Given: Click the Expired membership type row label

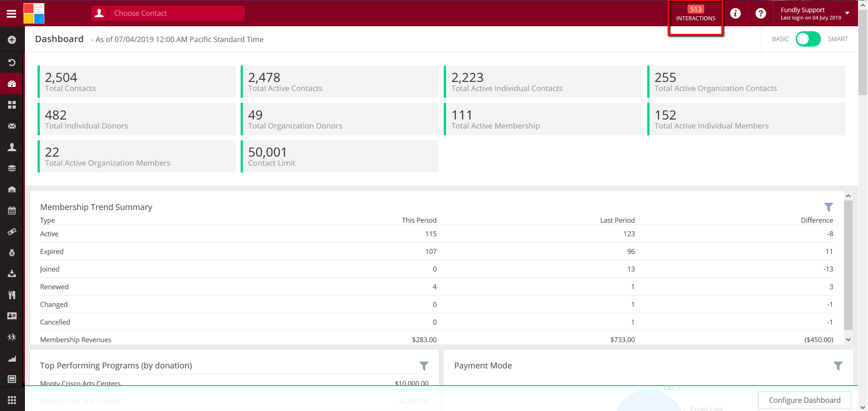Looking at the screenshot, I should pyautogui.click(x=52, y=252).
